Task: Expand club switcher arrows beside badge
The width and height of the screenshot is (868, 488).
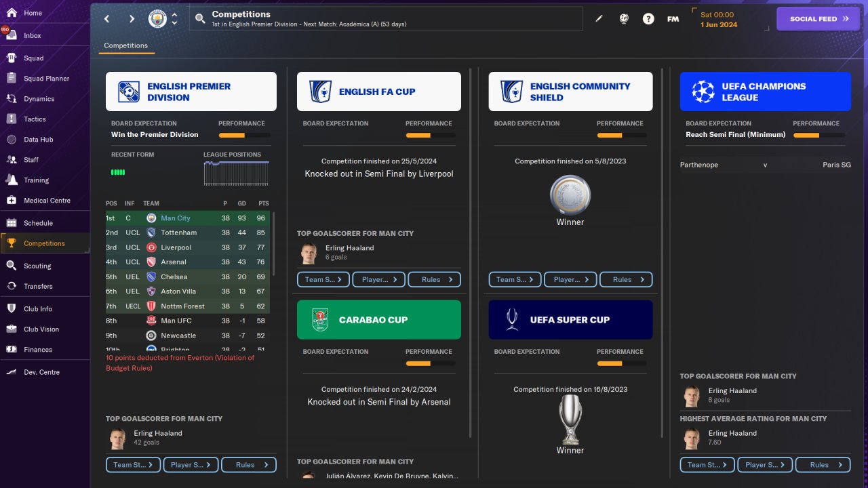Action: (x=174, y=19)
